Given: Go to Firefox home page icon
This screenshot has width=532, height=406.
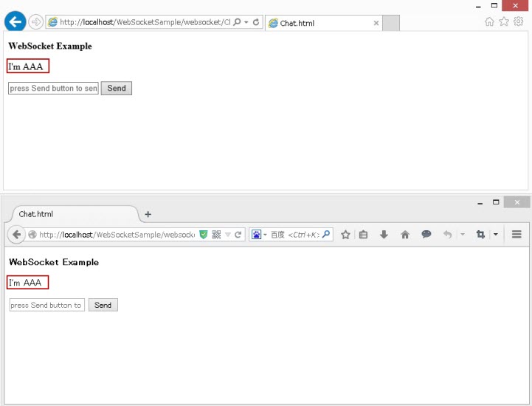Looking at the screenshot, I should (405, 235).
